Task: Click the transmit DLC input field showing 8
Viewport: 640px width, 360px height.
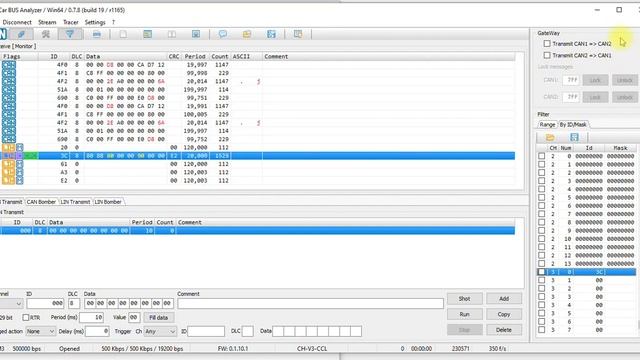Action: click(x=73, y=304)
